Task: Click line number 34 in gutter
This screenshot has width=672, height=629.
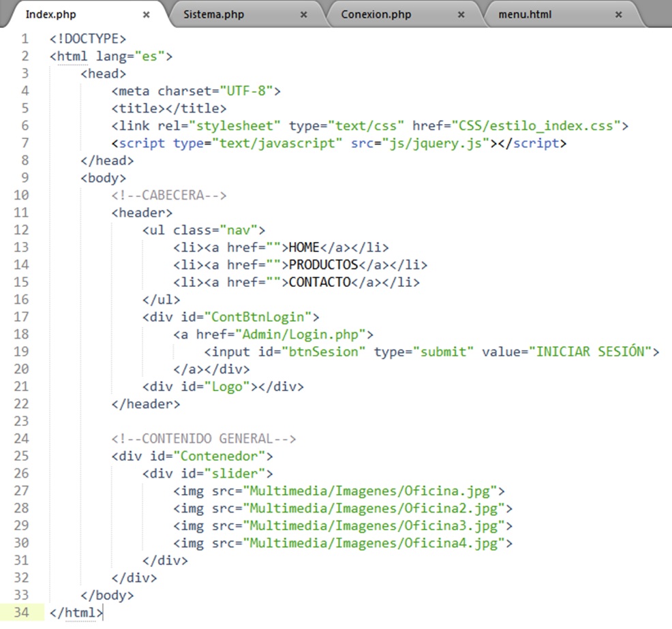Action: [21, 612]
